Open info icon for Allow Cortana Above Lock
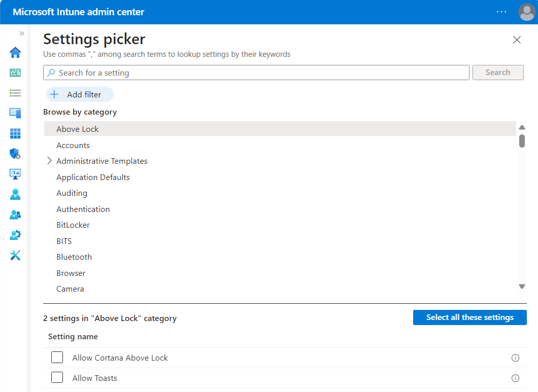Screen dimensions: 538x392 pyautogui.click(x=515, y=358)
